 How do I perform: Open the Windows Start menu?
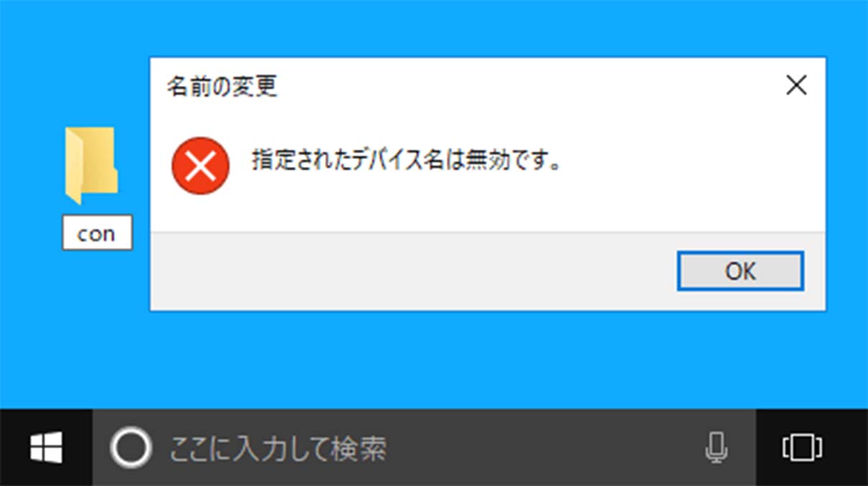46,448
